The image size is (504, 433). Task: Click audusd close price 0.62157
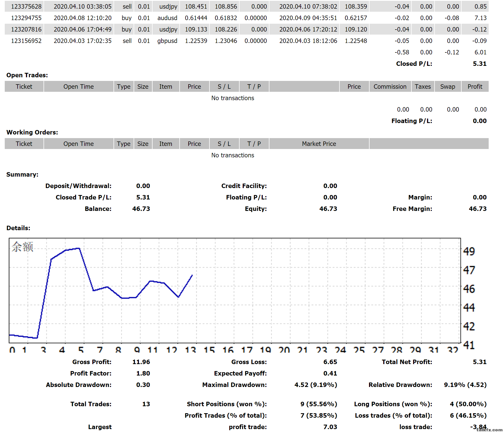[x=356, y=18]
